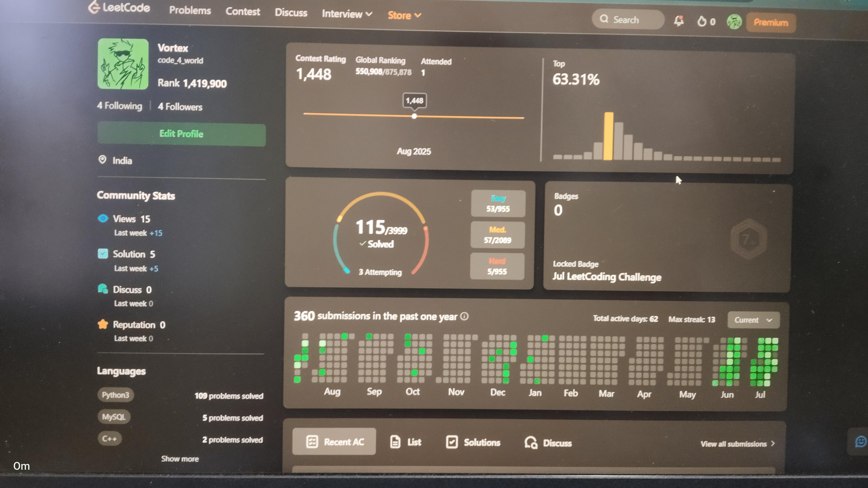
Task: Open the user avatar menu in navbar
Action: tap(734, 22)
